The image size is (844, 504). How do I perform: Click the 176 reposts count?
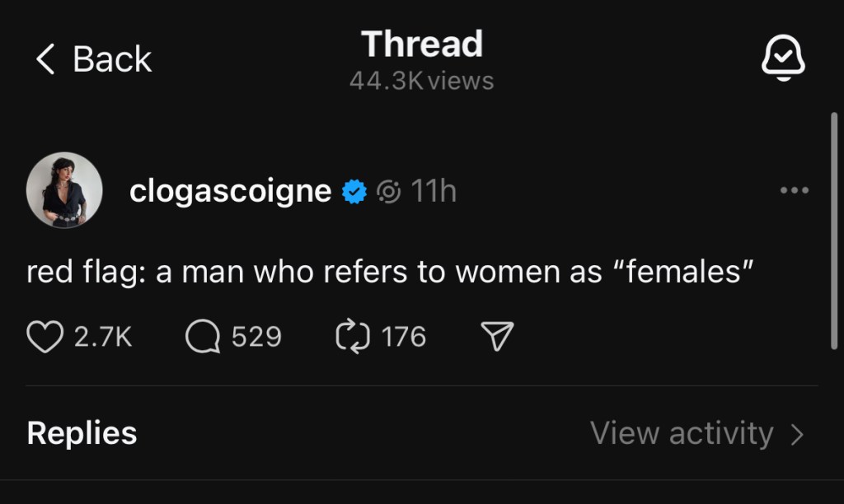pyautogui.click(x=404, y=337)
